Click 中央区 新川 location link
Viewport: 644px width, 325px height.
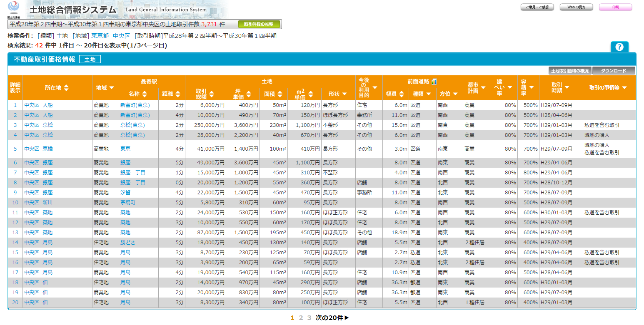coord(39,203)
